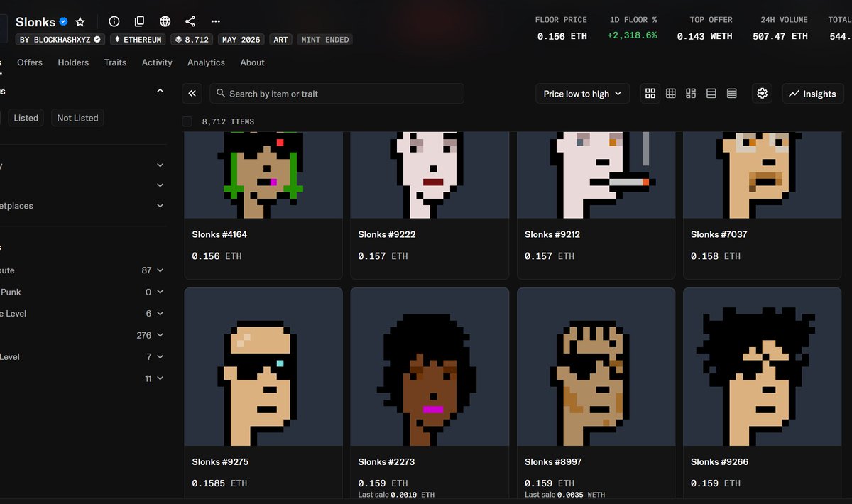This screenshot has height=504, width=852.
Task: Favorite the Slonks collection with the star icon
Action: pyautogui.click(x=80, y=22)
